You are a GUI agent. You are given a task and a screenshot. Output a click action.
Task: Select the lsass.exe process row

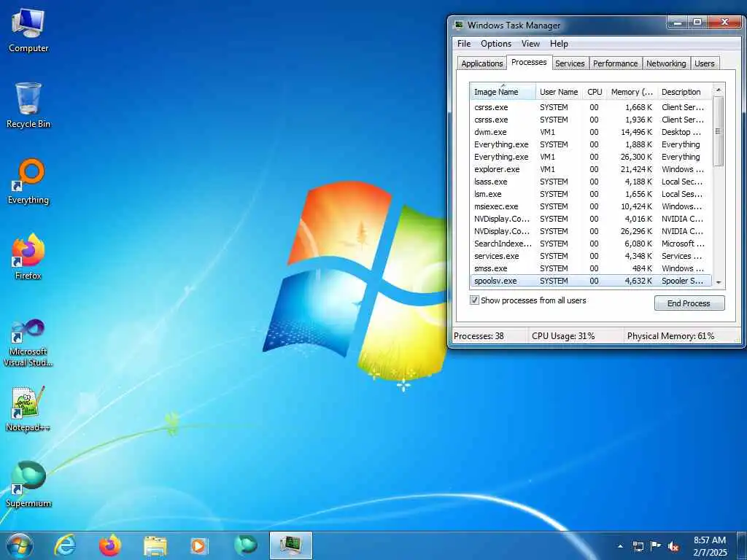[x=591, y=182]
